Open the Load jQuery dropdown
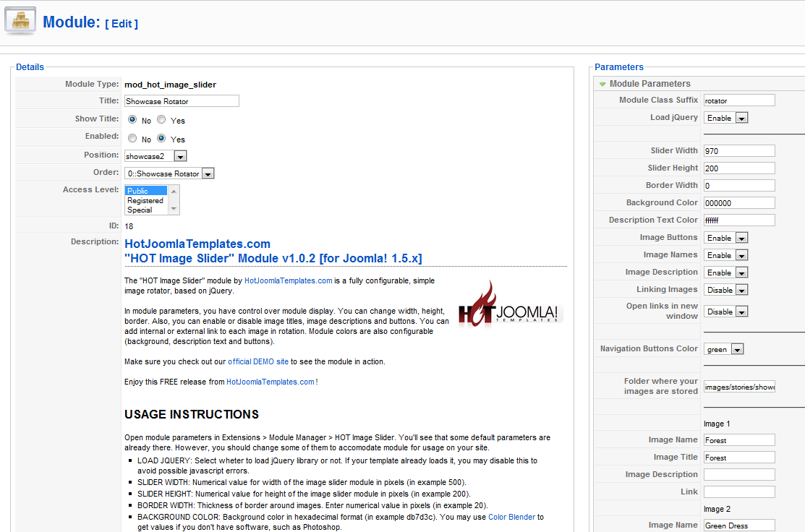 click(x=726, y=118)
